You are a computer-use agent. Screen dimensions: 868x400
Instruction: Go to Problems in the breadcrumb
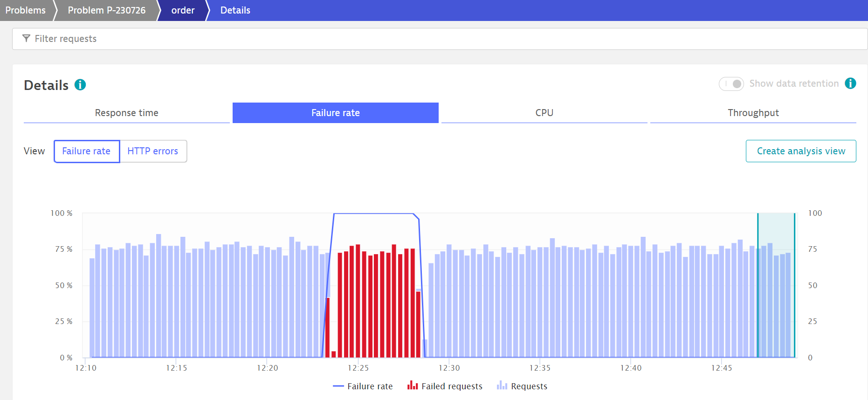pos(25,10)
